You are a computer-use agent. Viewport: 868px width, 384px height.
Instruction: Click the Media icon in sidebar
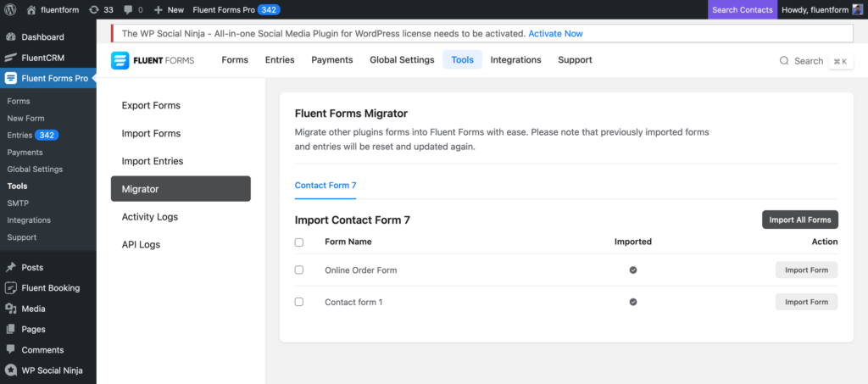pyautogui.click(x=10, y=309)
